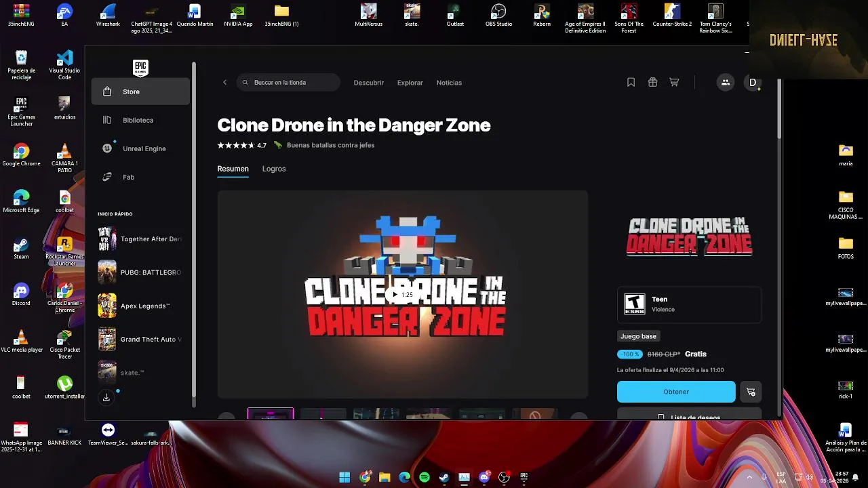Select Wireshark desktop icon
Screen dimensions: 868x488
tap(108, 16)
